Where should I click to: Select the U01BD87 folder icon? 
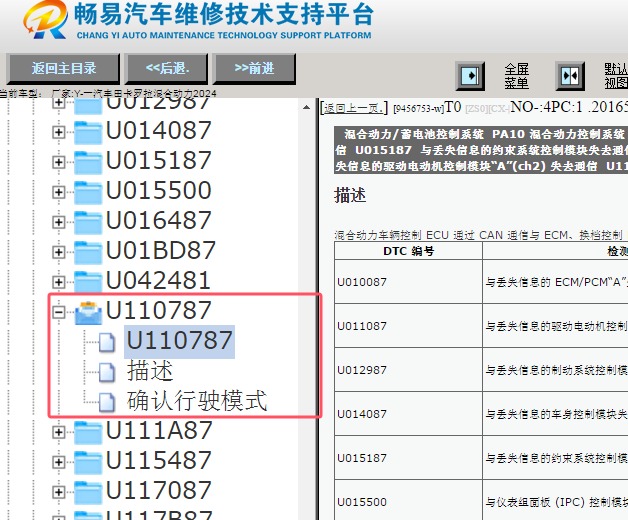pyautogui.click(x=88, y=252)
